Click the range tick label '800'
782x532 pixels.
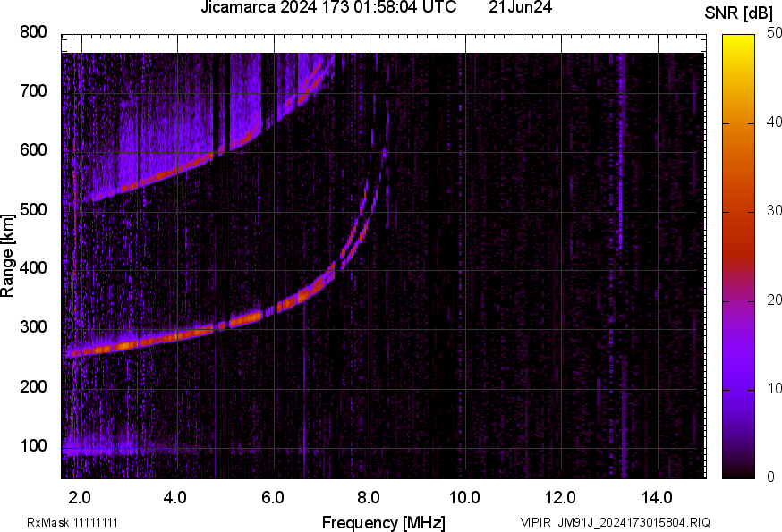click(x=33, y=32)
